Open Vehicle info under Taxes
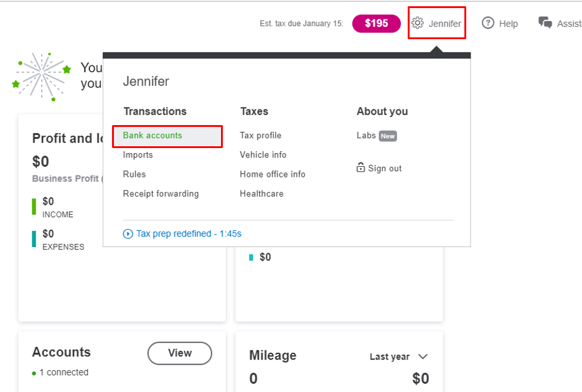Screen dimensions: 582x392 pyautogui.click(x=263, y=155)
